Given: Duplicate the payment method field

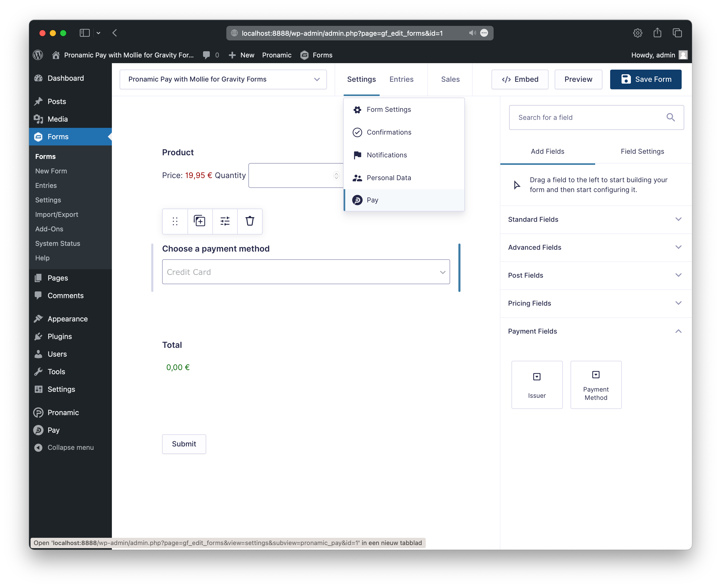Looking at the screenshot, I should (x=200, y=221).
